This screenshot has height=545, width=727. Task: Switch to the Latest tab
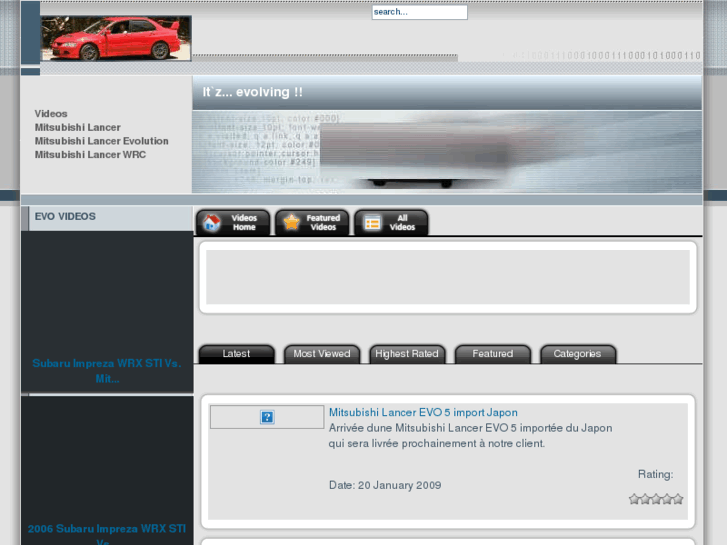coord(236,354)
